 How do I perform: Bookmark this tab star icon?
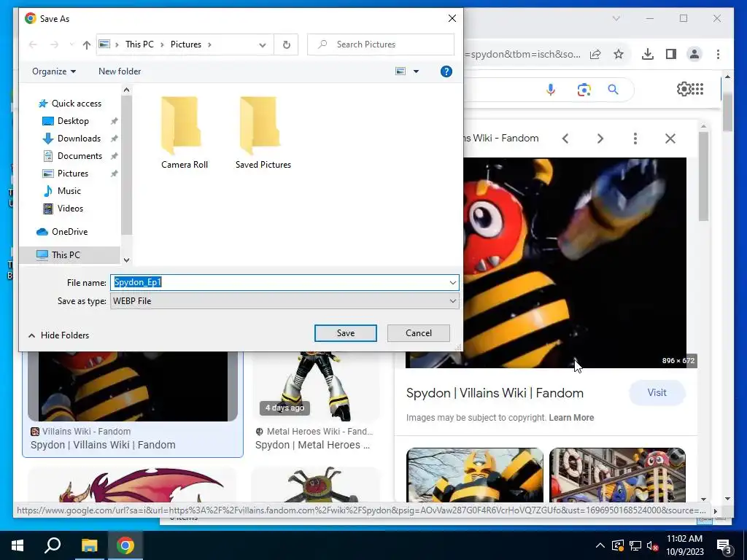(619, 54)
